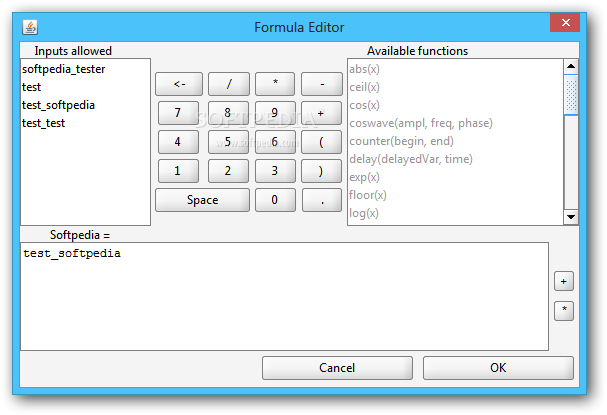This screenshot has height=415, width=607.
Task: Click the Space keypad button
Action: pyautogui.click(x=202, y=200)
